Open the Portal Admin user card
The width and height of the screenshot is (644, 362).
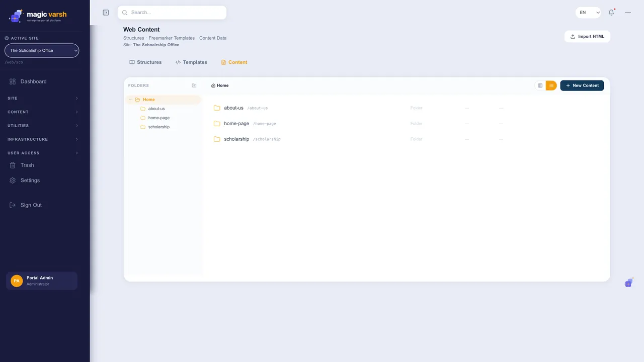click(42, 281)
